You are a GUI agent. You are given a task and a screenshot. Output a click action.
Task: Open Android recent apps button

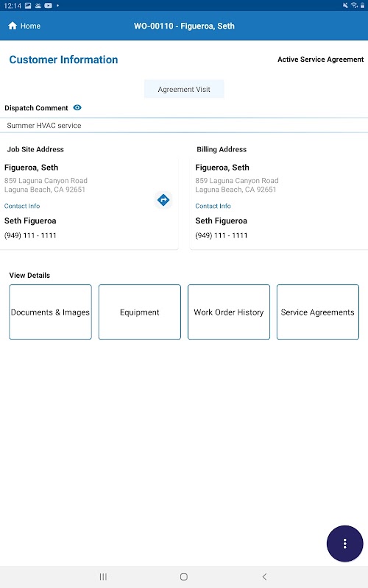pyautogui.click(x=103, y=577)
